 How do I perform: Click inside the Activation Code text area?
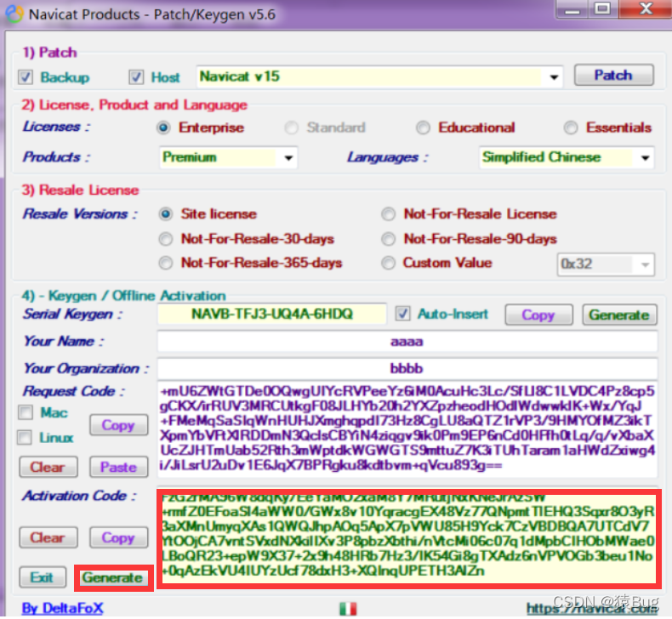[x=409, y=538]
